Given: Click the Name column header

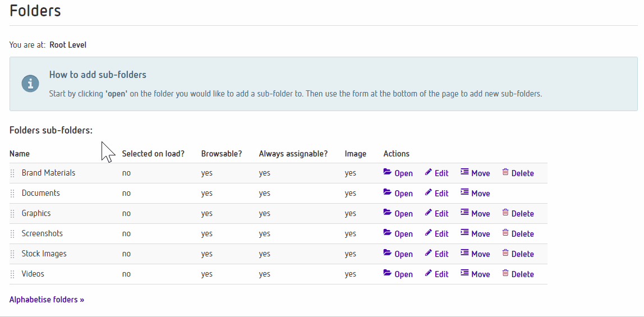Looking at the screenshot, I should point(20,154).
